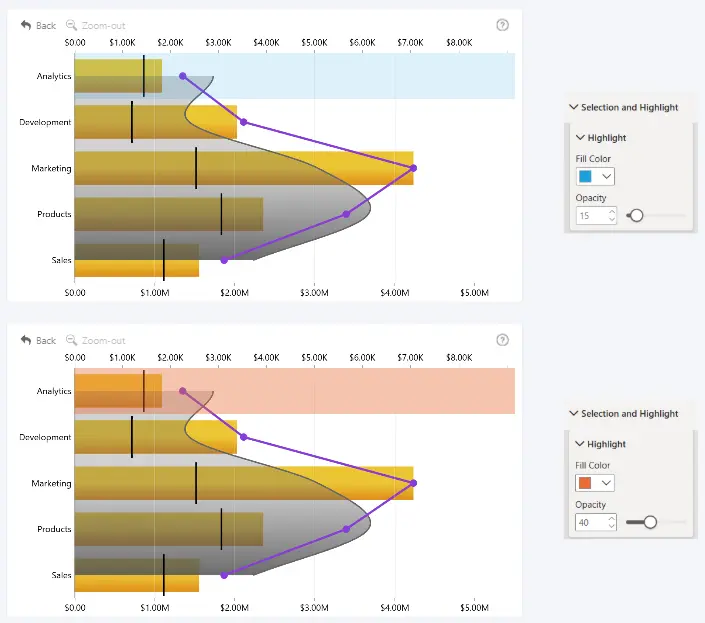Click 'Zoom-out' text in the bottom chart
This screenshot has width=705, height=623.
coord(103,341)
